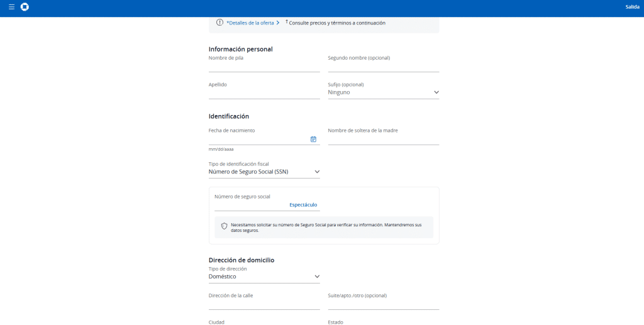Expand the Sufijo dropdown
This screenshot has width=644, height=325.
[x=383, y=92]
